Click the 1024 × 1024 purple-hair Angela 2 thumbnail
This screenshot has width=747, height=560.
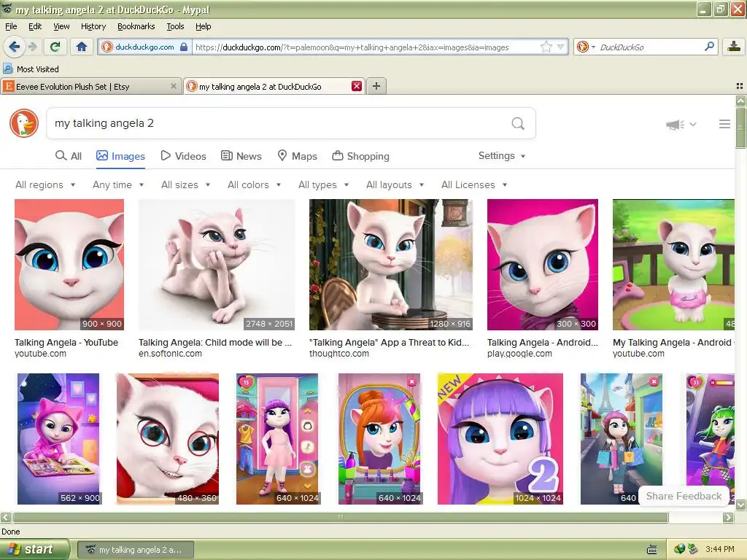coord(500,438)
